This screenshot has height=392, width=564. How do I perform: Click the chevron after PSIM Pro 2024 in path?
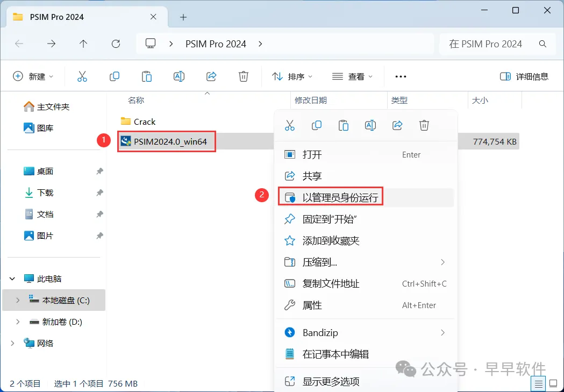point(260,44)
